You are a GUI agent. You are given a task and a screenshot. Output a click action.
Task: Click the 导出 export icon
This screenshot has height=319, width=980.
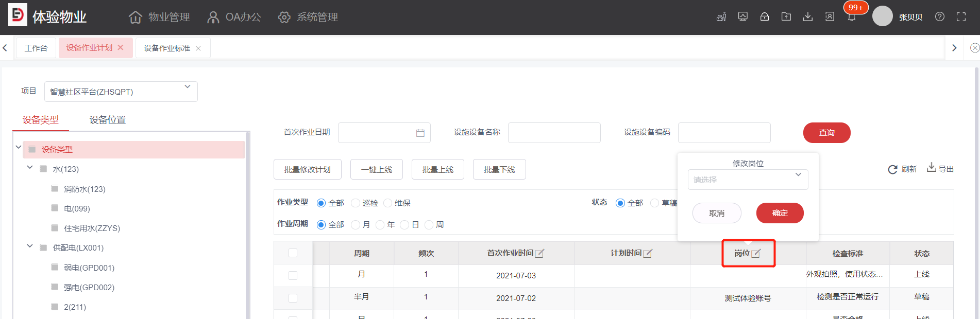[932, 167]
